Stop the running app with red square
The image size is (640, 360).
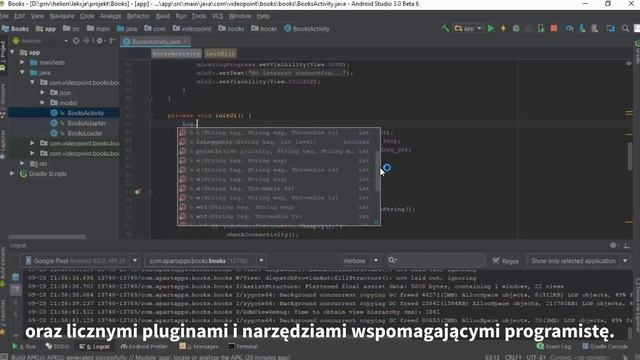tap(554, 28)
